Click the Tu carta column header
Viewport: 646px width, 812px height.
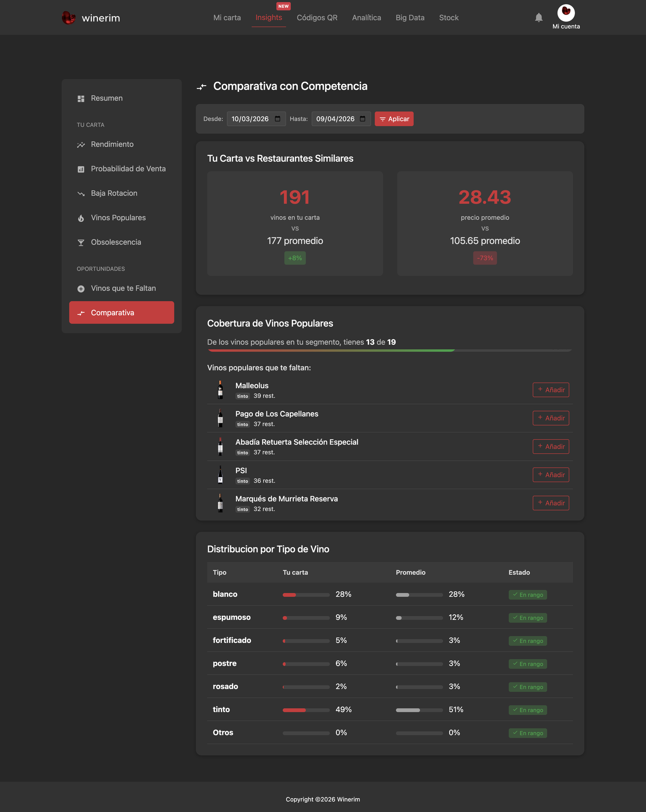pos(295,572)
